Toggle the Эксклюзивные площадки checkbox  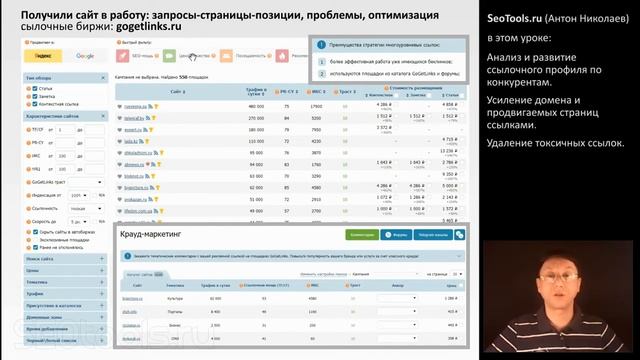tap(36, 240)
